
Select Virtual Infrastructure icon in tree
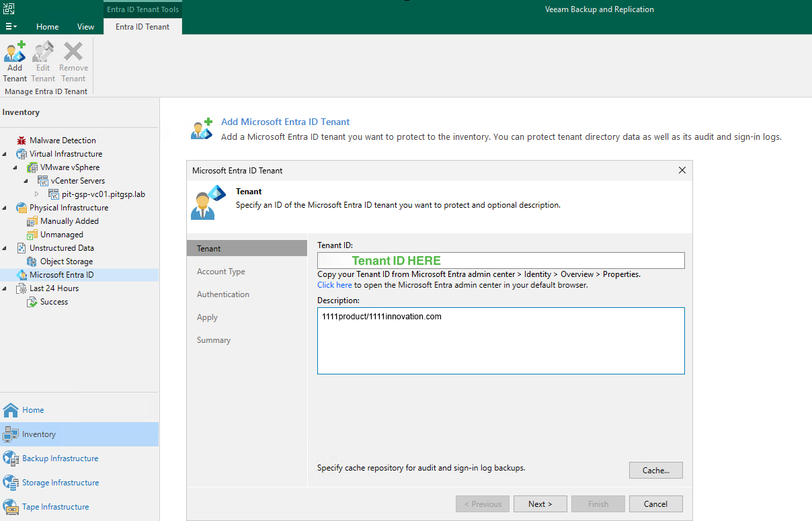(22, 154)
